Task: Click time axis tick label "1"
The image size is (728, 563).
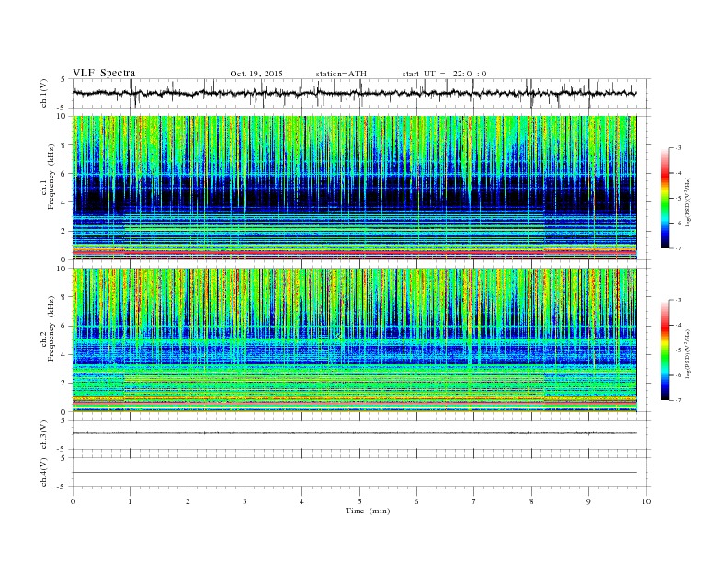Action: (x=131, y=501)
